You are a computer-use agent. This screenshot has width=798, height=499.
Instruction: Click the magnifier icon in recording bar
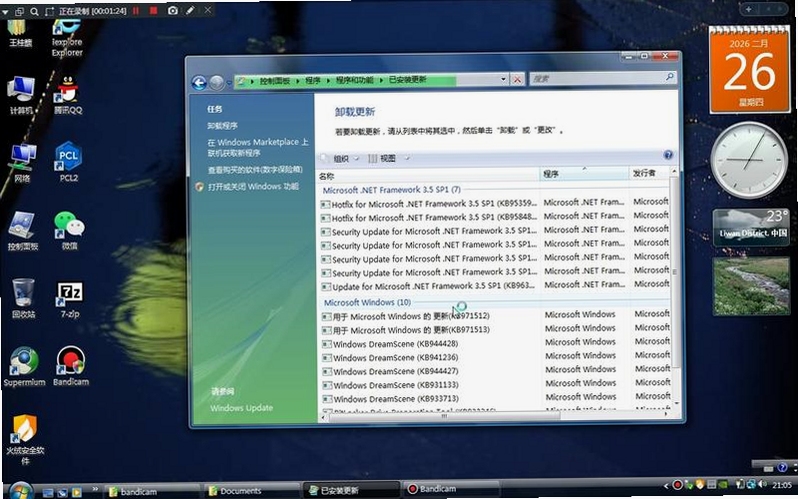tap(34, 11)
